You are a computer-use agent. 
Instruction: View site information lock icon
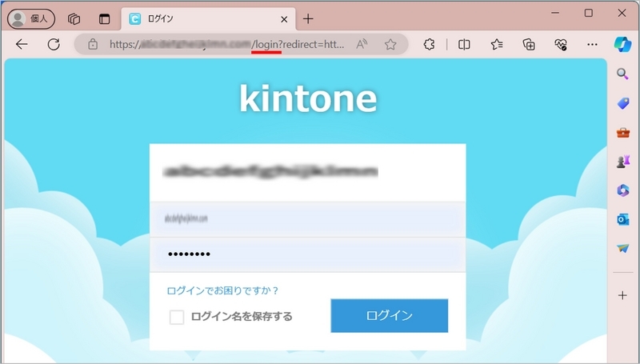[93, 44]
